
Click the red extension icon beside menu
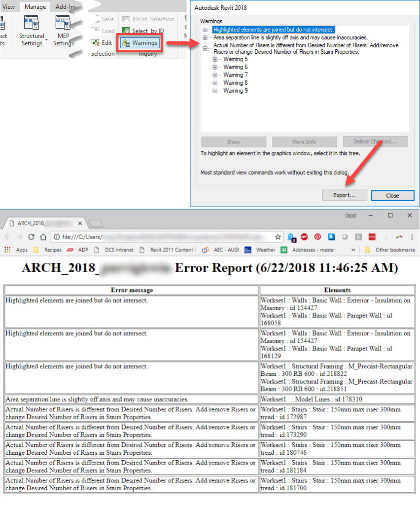click(372, 237)
